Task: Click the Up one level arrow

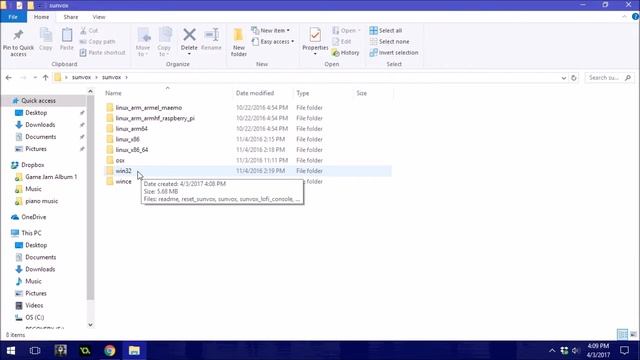Action: pyautogui.click(x=45, y=78)
